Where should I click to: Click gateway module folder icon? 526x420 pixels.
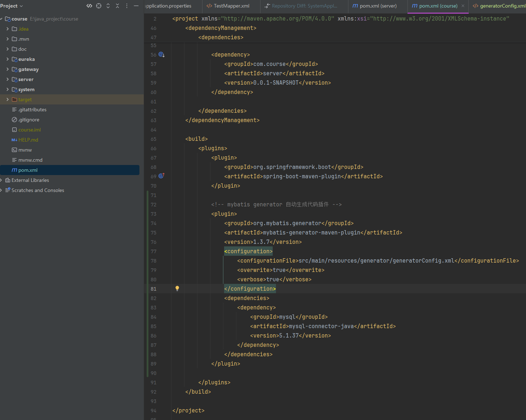14,69
